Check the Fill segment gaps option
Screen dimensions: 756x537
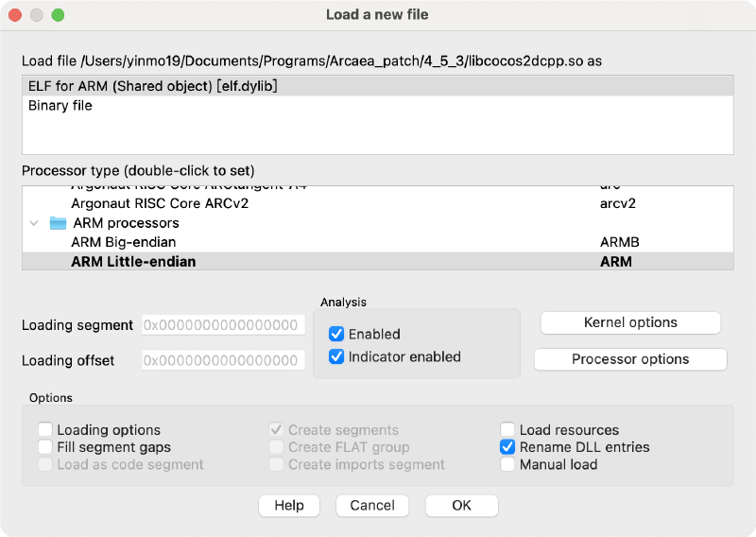45,447
